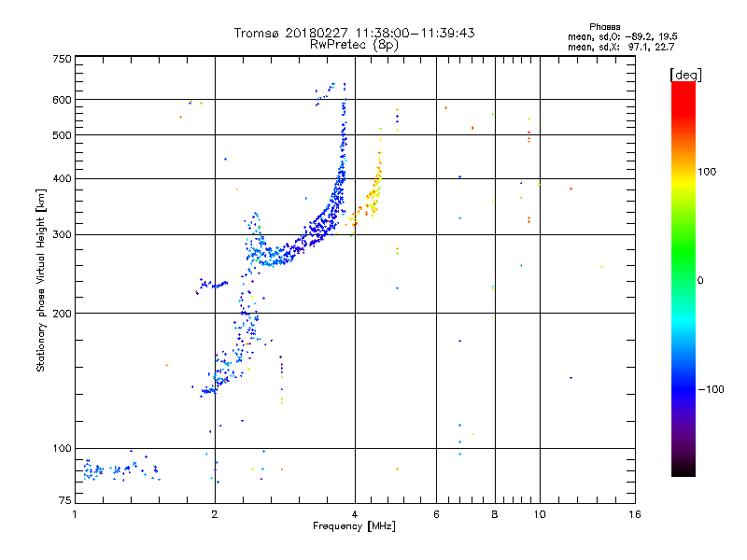This screenshot has height=560, width=747.
Task: Click the x-axis tick label "16"
Action: click(635, 514)
